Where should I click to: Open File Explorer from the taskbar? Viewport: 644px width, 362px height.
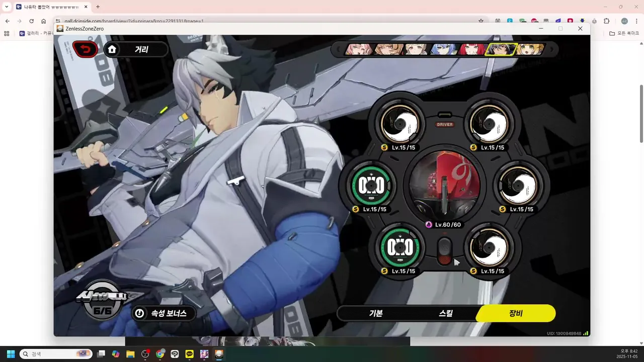tap(130, 354)
